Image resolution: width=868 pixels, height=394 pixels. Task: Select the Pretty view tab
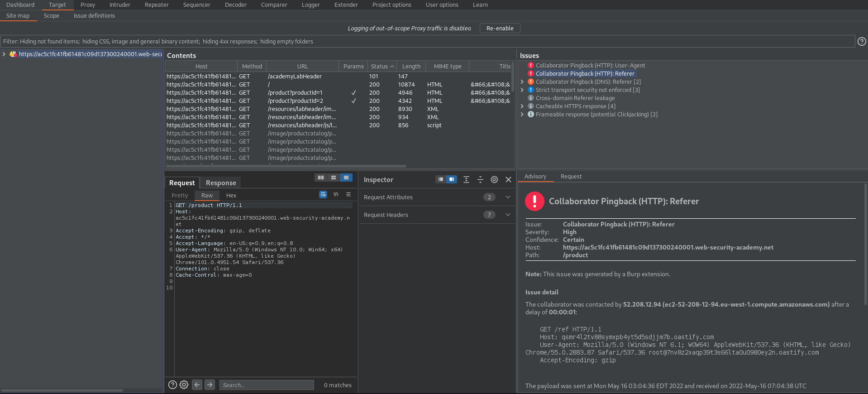point(180,195)
